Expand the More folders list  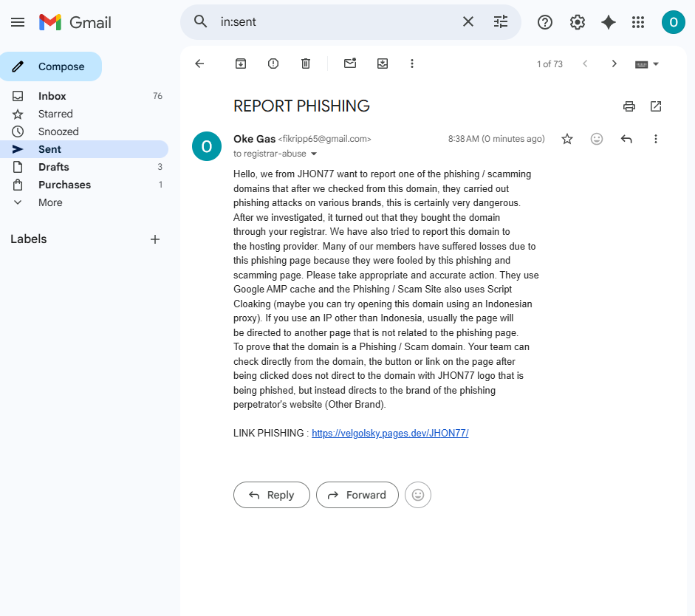pos(84,202)
